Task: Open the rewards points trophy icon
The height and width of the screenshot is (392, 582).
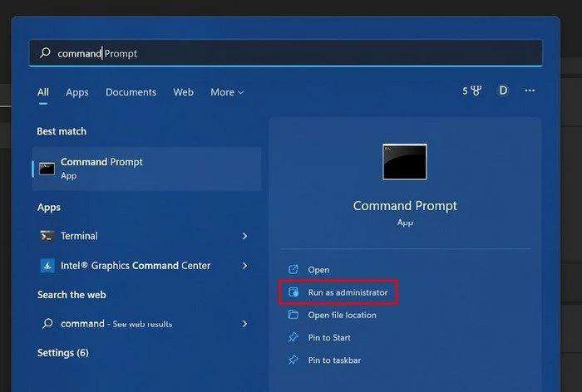Action: click(x=476, y=91)
